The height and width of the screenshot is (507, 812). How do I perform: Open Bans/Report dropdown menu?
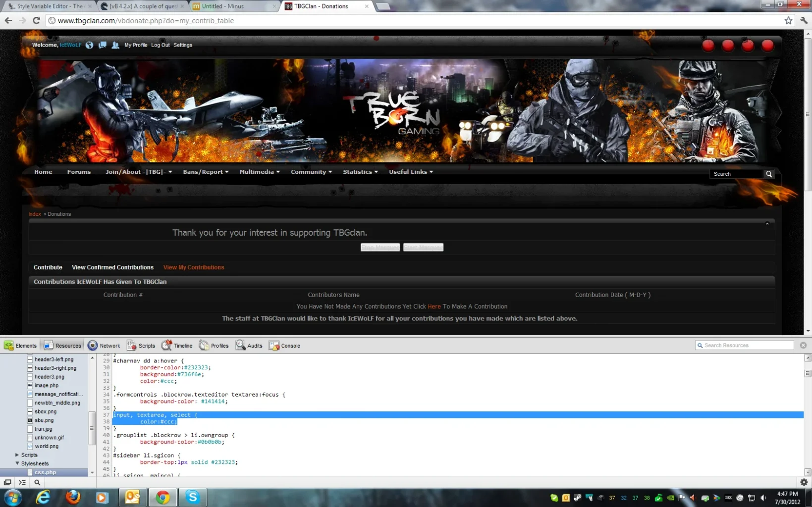tap(206, 172)
